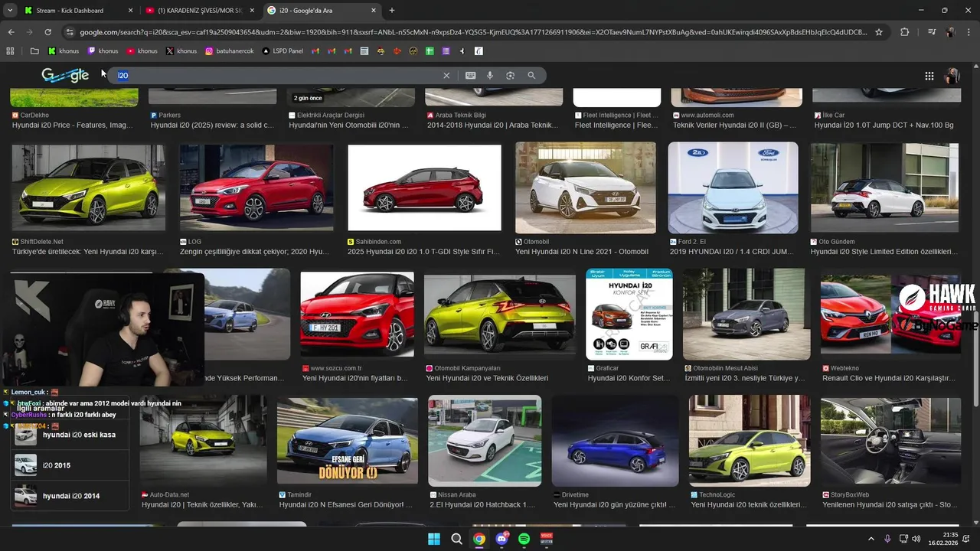Open StoryBoxWeb interior image
The image size is (980, 551).
890,441
